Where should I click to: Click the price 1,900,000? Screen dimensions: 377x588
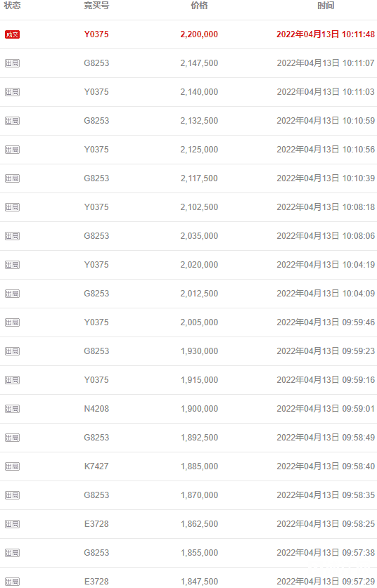click(x=199, y=409)
